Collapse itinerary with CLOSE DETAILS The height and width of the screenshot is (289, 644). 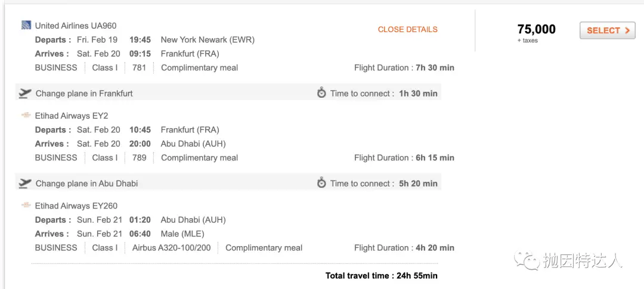[408, 30]
